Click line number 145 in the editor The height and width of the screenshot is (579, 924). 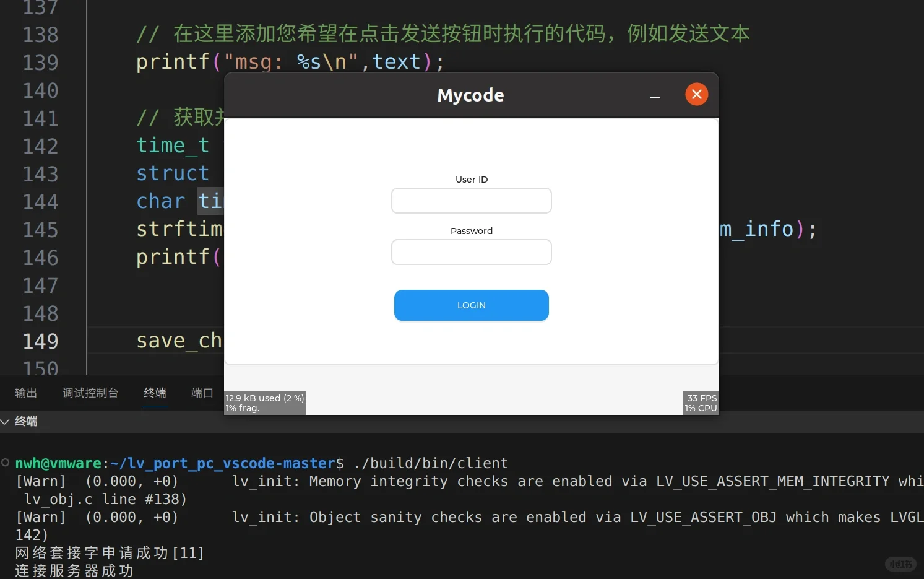(x=40, y=230)
